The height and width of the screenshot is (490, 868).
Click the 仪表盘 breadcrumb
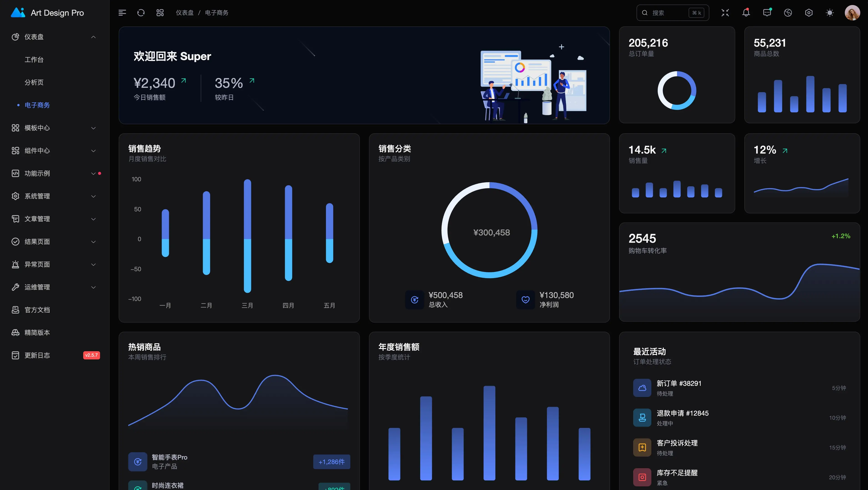coord(185,13)
